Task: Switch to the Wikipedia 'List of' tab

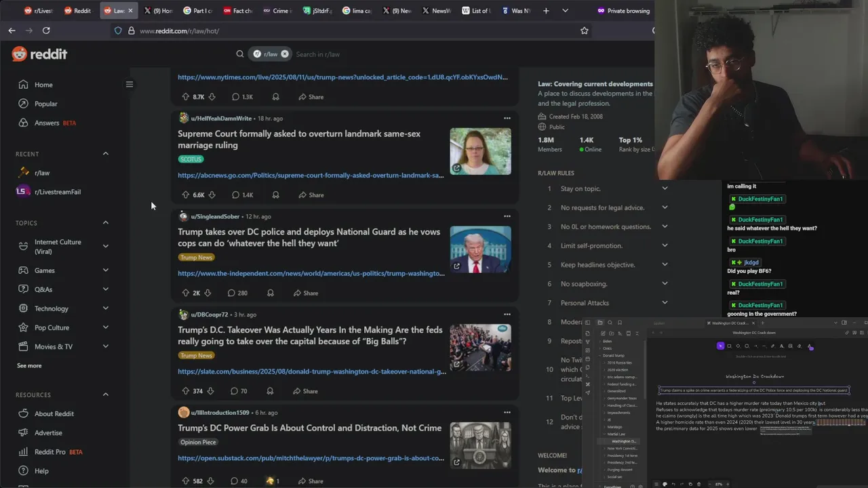Action: tap(475, 11)
